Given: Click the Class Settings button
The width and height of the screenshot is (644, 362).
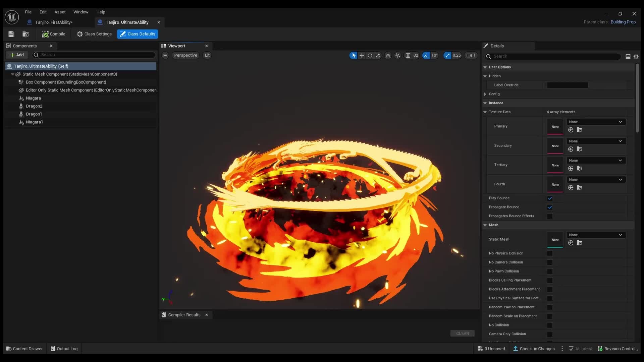Looking at the screenshot, I should tap(94, 34).
